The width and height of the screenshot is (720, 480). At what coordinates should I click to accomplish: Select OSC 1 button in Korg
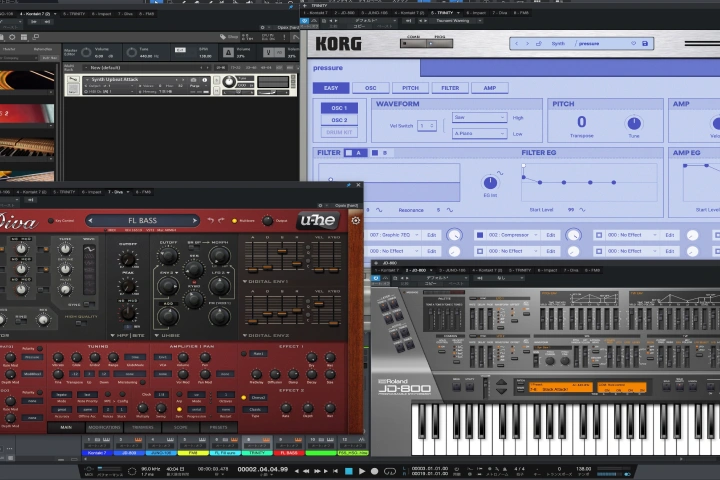point(339,108)
